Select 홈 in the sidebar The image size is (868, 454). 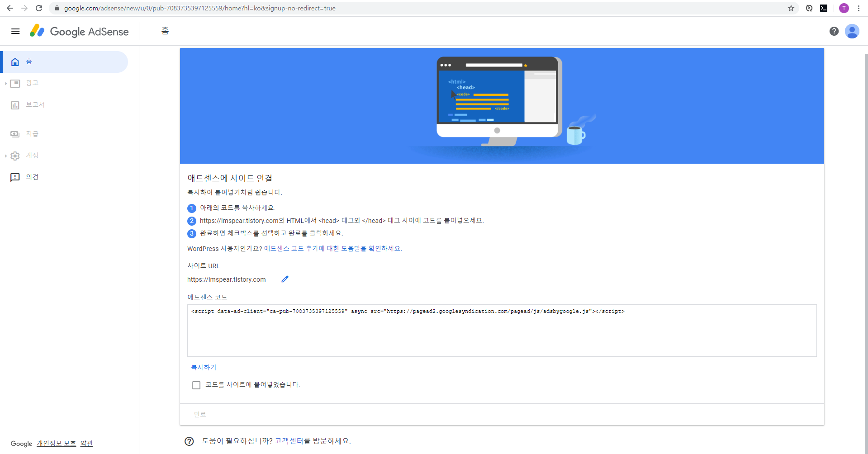[x=65, y=62]
